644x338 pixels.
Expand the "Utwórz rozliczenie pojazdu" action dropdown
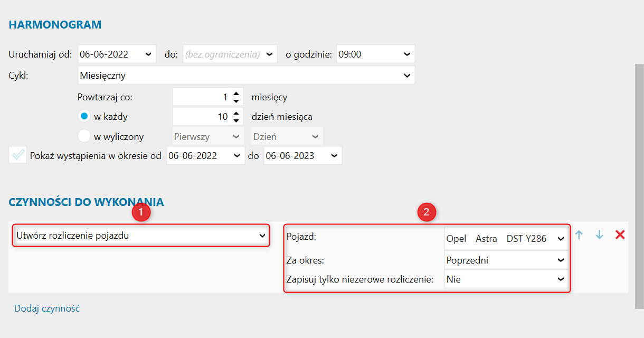262,236
